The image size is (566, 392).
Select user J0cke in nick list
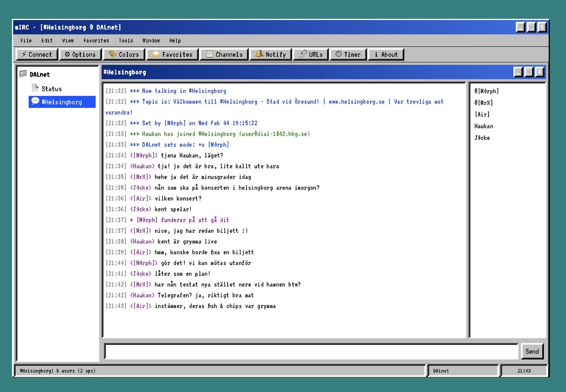pyautogui.click(x=482, y=138)
